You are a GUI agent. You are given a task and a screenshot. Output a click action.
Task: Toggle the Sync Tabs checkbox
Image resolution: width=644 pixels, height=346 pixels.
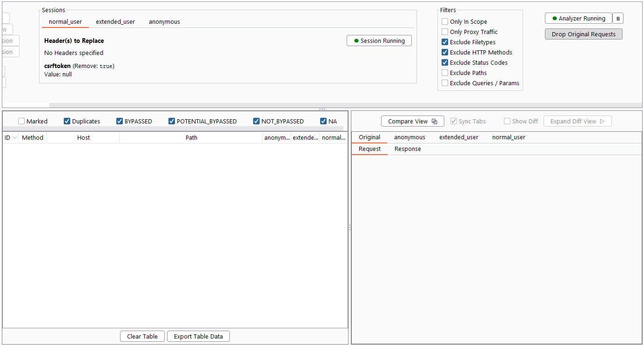[x=454, y=122]
